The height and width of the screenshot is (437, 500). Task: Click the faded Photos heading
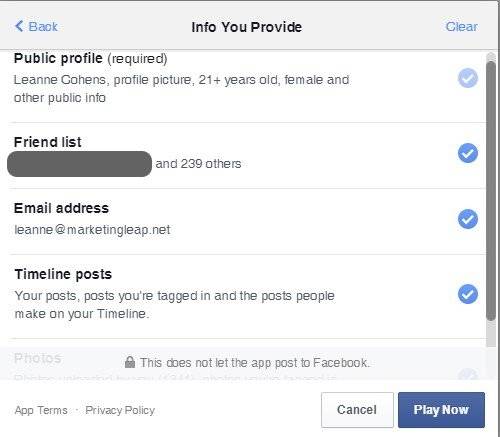tap(38, 358)
